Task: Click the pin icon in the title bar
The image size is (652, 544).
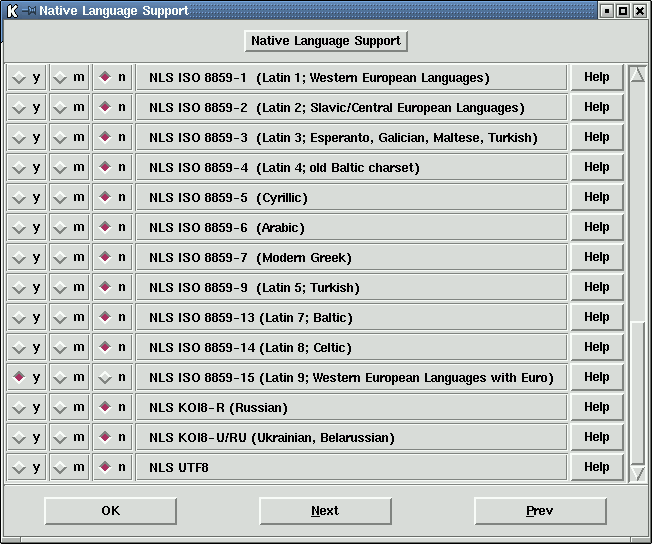Action: (x=28, y=10)
